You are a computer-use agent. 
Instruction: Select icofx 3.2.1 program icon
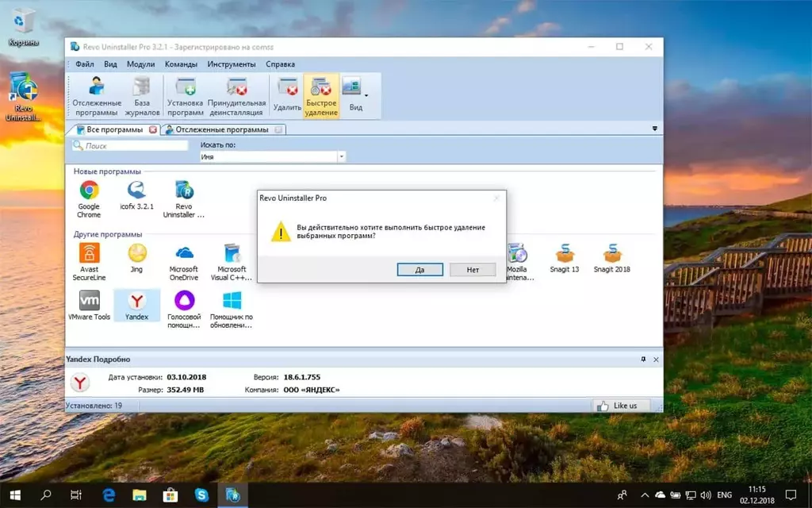coord(136,195)
